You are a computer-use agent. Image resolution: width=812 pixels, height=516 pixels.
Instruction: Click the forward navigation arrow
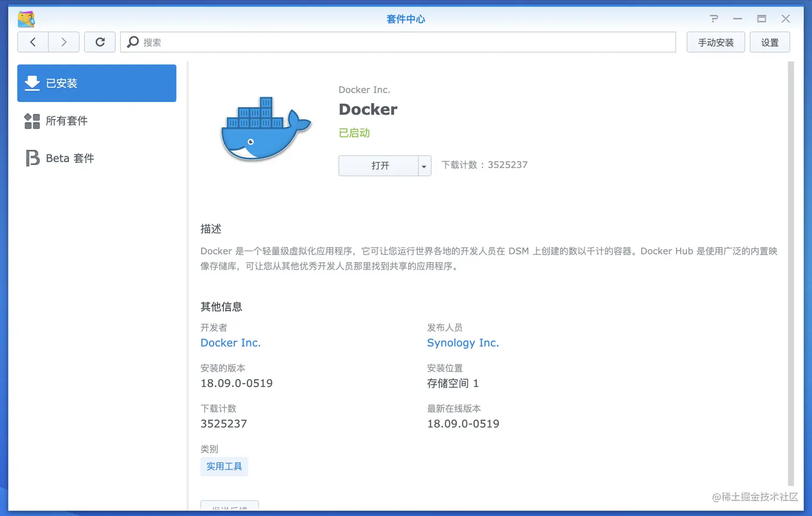63,42
